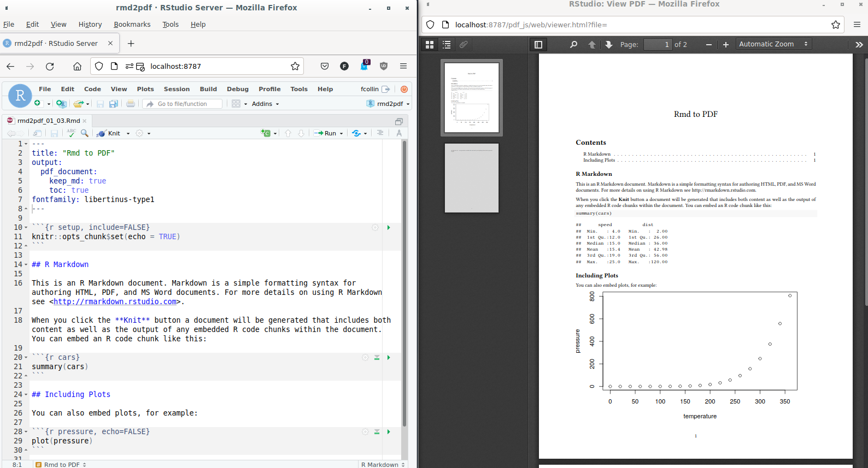
Task: Open the rmd2pdf project dropdown
Action: coord(389,104)
